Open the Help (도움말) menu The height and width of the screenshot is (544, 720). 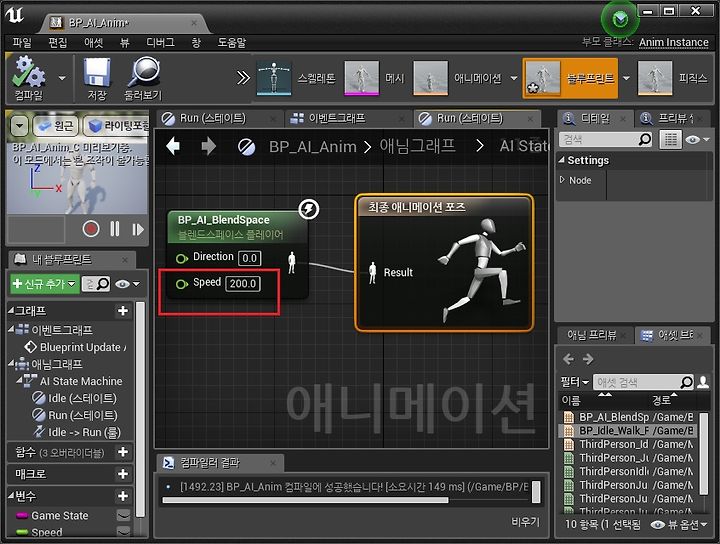[232, 43]
